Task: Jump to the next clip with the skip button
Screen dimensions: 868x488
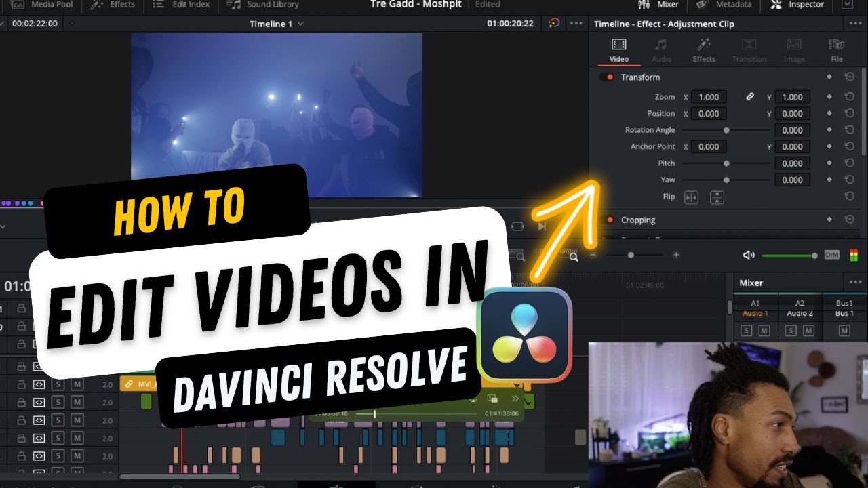Action: coord(541,226)
